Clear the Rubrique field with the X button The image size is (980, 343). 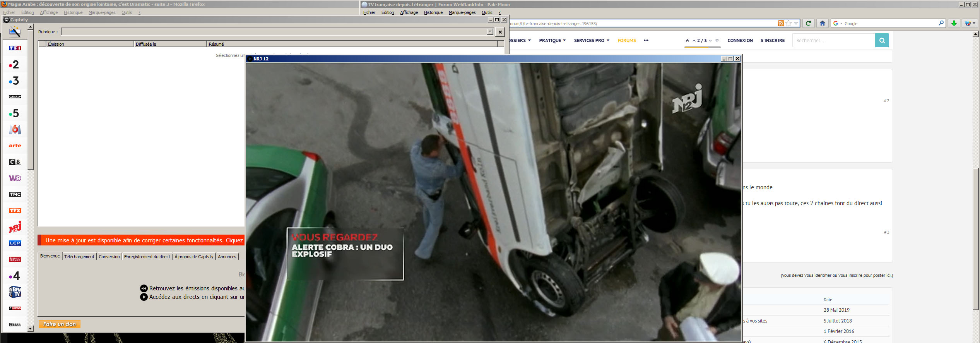[500, 32]
